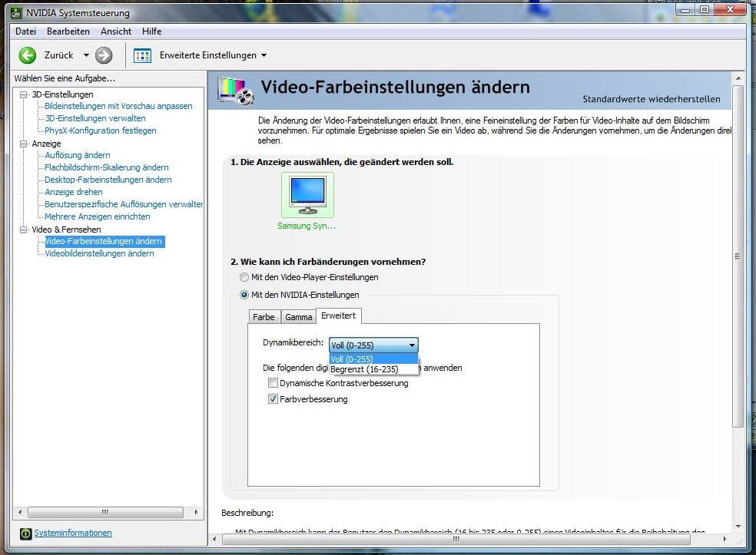Viewport: 756px width, 555px height.
Task: Open 3D-Einstellungen verwalten
Action: (95, 118)
